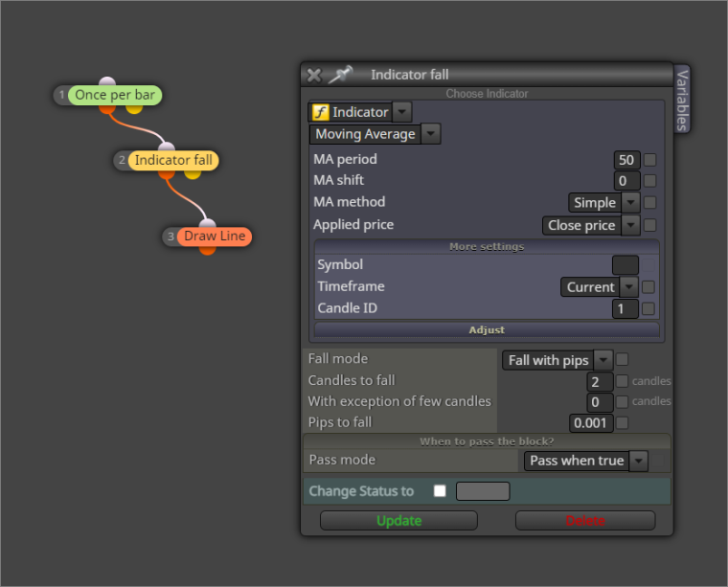Click the yellow output of Indicator fall block
The height and width of the screenshot is (587, 728).
click(x=193, y=174)
